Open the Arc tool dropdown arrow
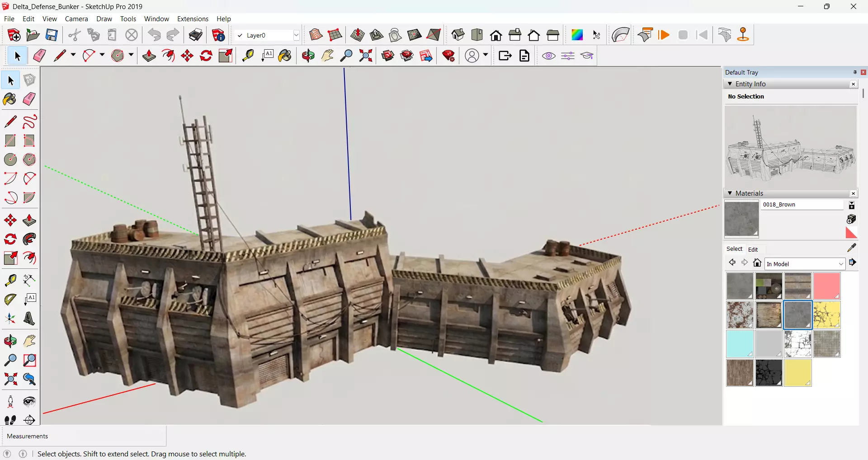 pos(102,55)
